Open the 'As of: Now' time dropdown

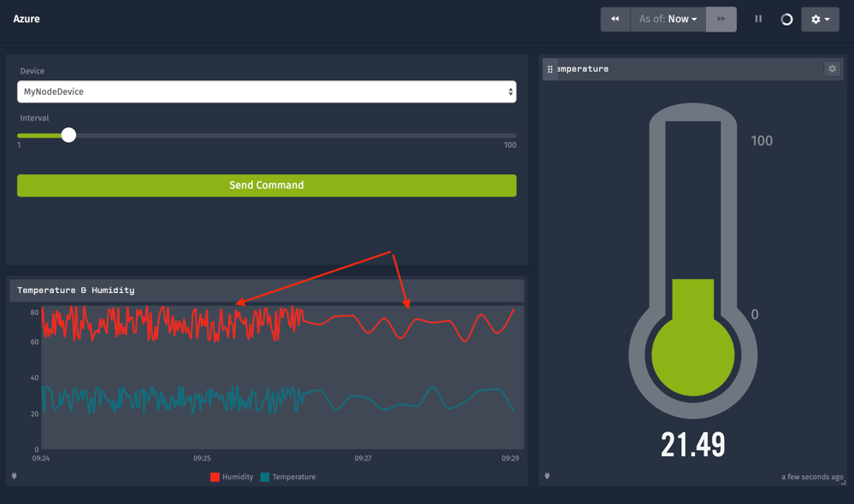coord(668,19)
